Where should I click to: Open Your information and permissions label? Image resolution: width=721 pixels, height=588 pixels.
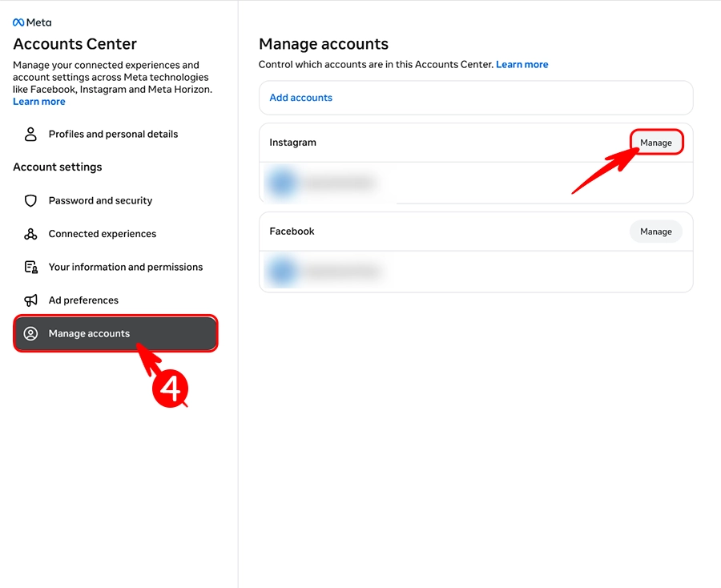126,268
